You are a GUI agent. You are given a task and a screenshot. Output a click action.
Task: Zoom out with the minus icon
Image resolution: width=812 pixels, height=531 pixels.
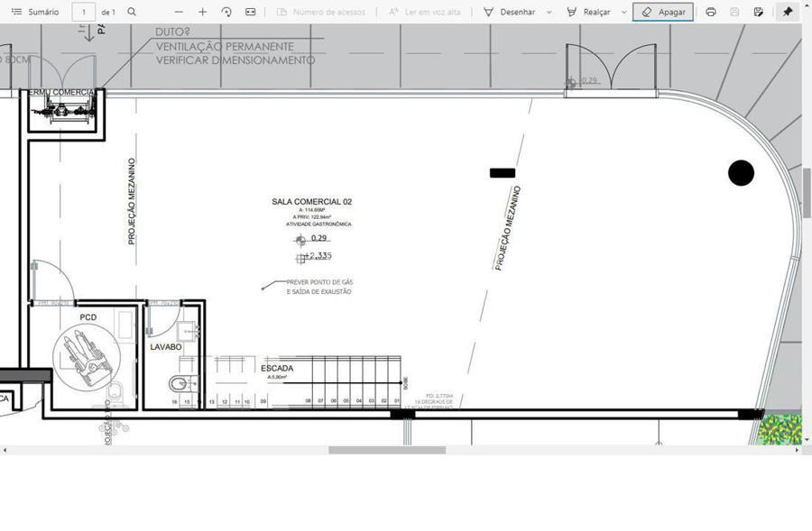pos(179,12)
